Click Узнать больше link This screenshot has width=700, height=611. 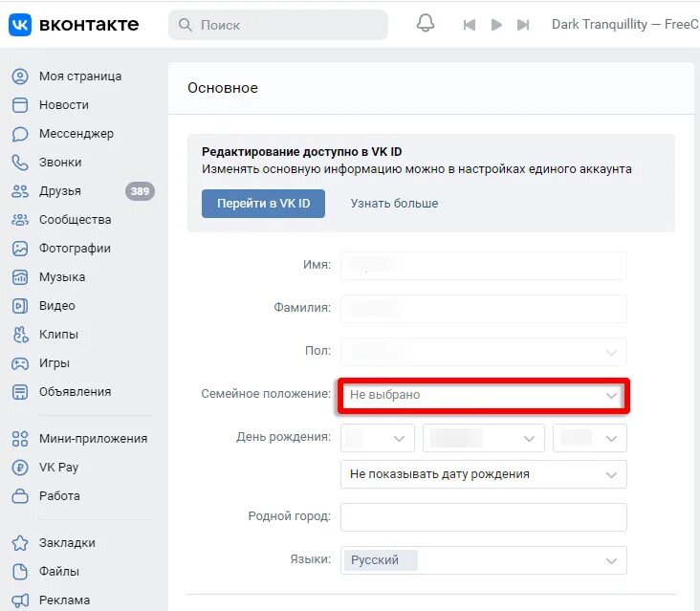[394, 204]
